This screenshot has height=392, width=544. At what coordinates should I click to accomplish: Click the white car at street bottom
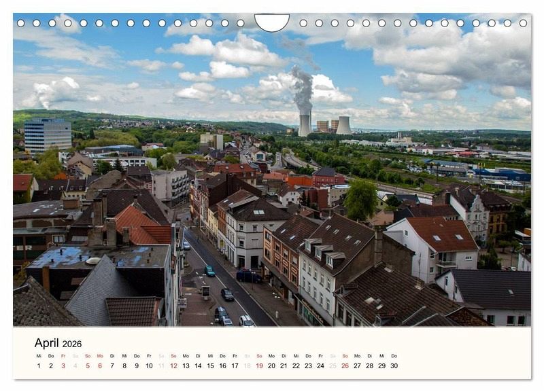tap(246, 321)
